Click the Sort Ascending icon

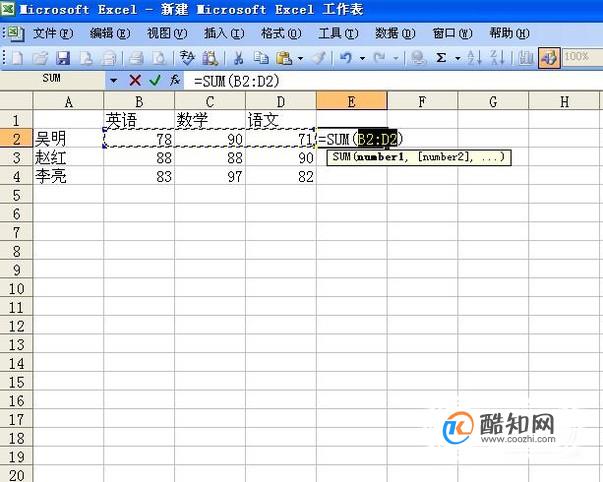pyautogui.click(x=474, y=58)
